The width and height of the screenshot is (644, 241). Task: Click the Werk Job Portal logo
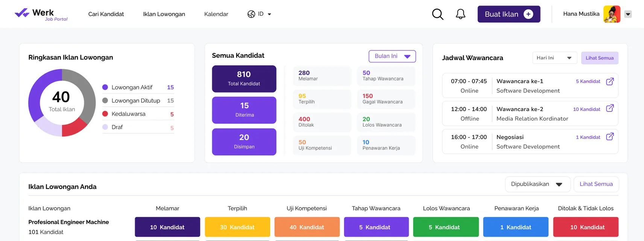[41, 14]
